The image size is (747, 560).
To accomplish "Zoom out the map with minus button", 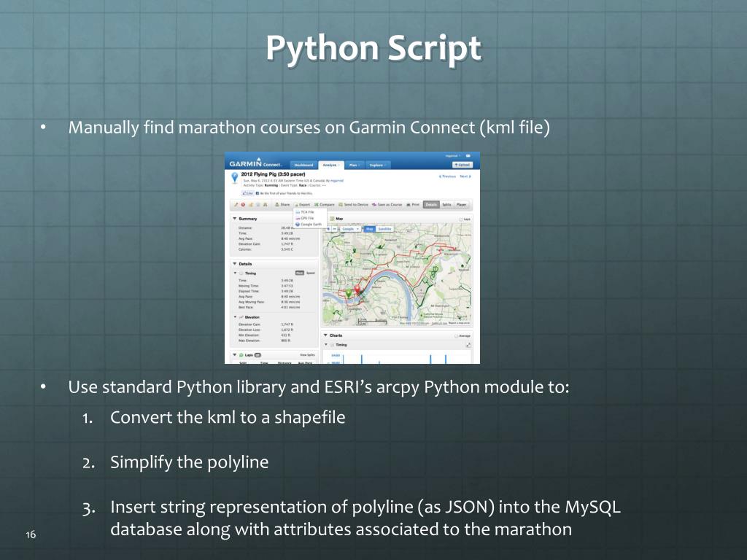I will (x=334, y=229).
